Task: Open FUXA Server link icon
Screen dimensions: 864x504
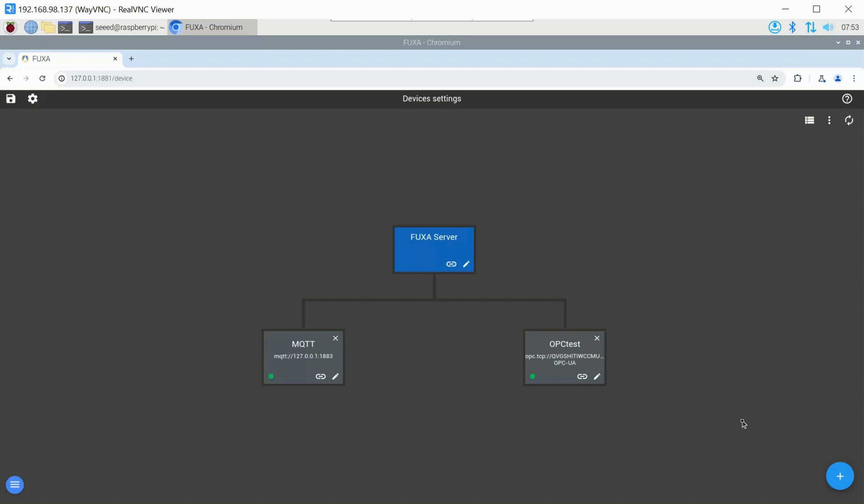Action: (x=451, y=264)
